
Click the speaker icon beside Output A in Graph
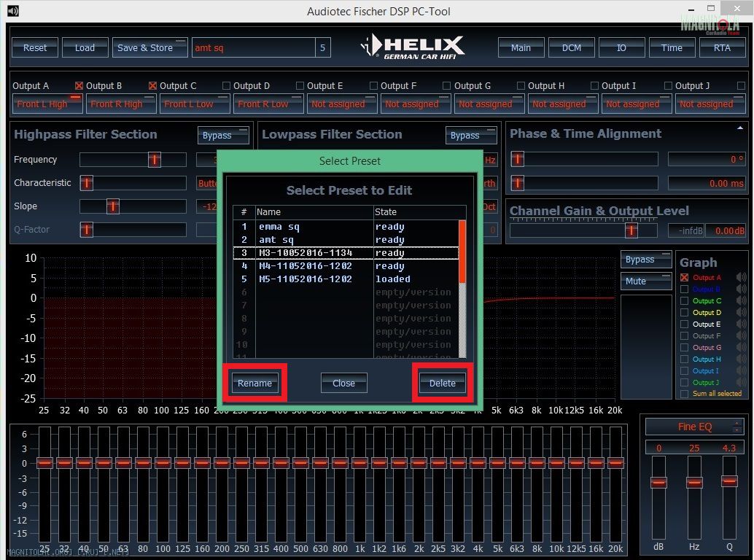tap(742, 278)
